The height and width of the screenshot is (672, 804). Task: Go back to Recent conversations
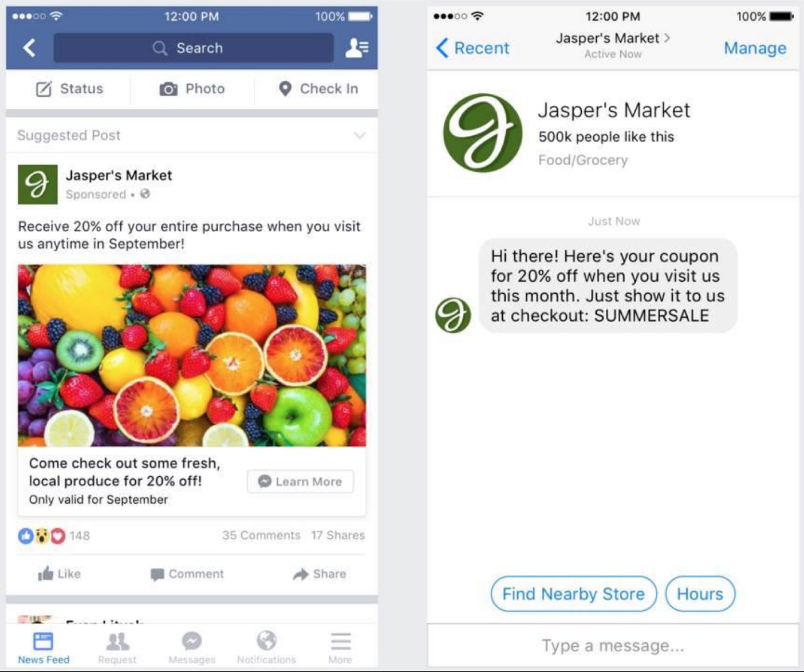[472, 48]
